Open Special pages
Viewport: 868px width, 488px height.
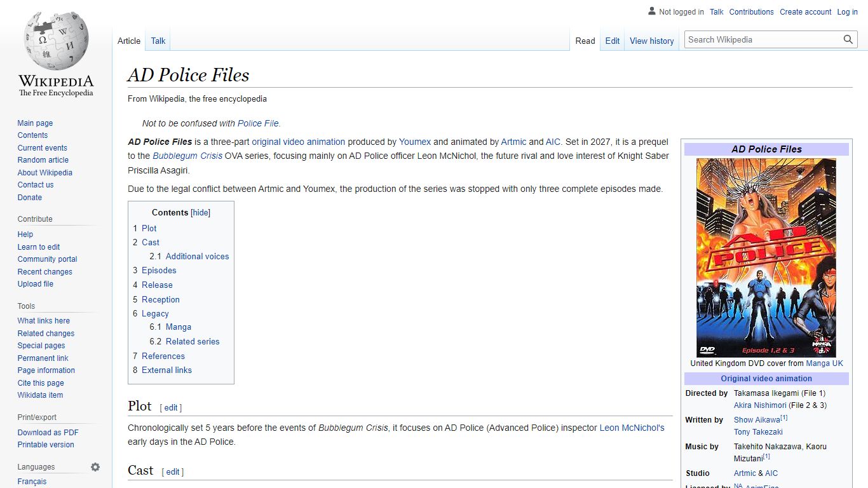(41, 346)
